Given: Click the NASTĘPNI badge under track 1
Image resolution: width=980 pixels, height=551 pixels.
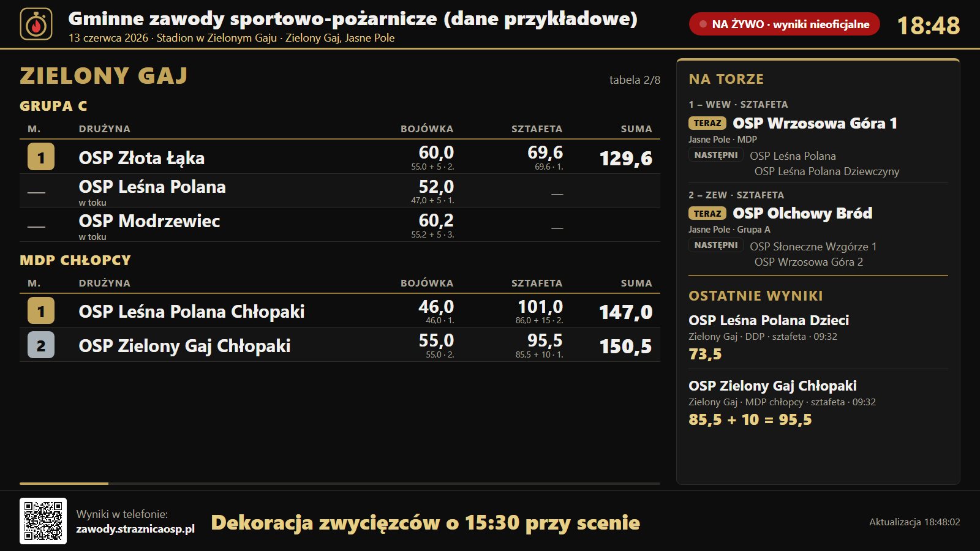Looking at the screenshot, I should [x=715, y=155].
